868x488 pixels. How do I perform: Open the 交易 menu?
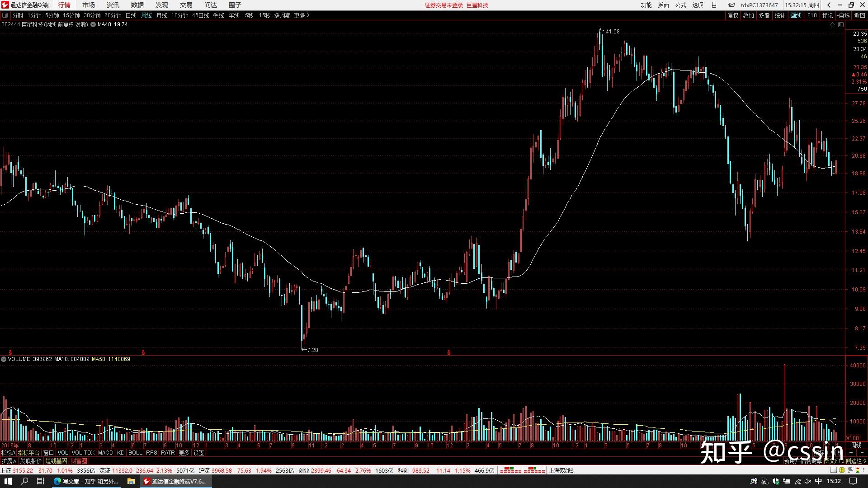pyautogui.click(x=186, y=5)
